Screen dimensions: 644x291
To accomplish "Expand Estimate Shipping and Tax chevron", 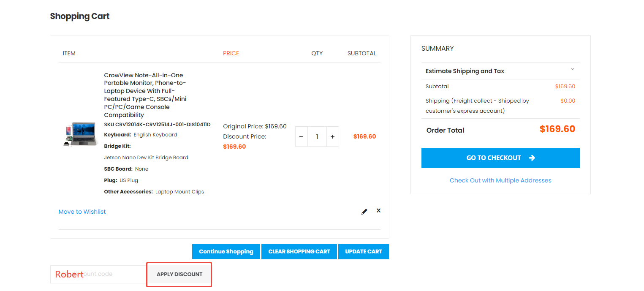I will [573, 69].
